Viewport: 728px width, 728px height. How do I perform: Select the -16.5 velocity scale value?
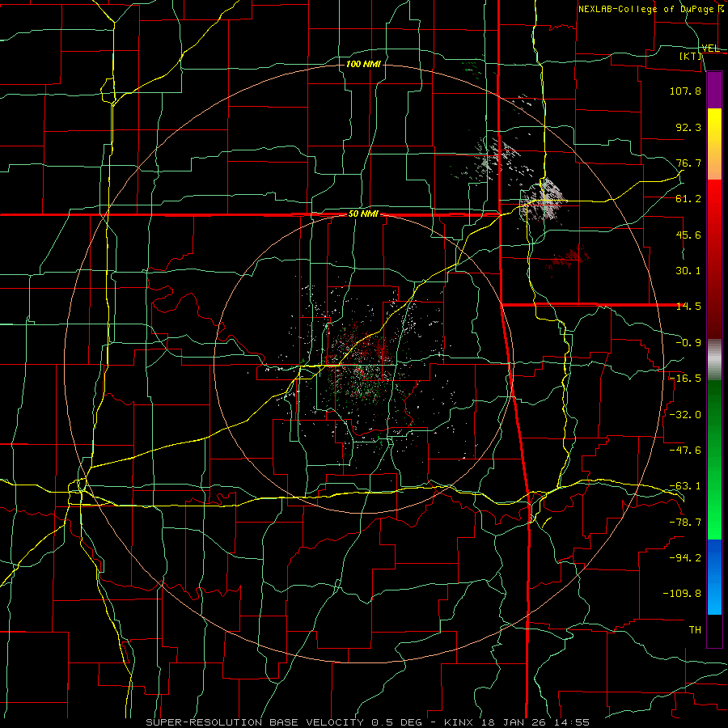pyautogui.click(x=685, y=379)
